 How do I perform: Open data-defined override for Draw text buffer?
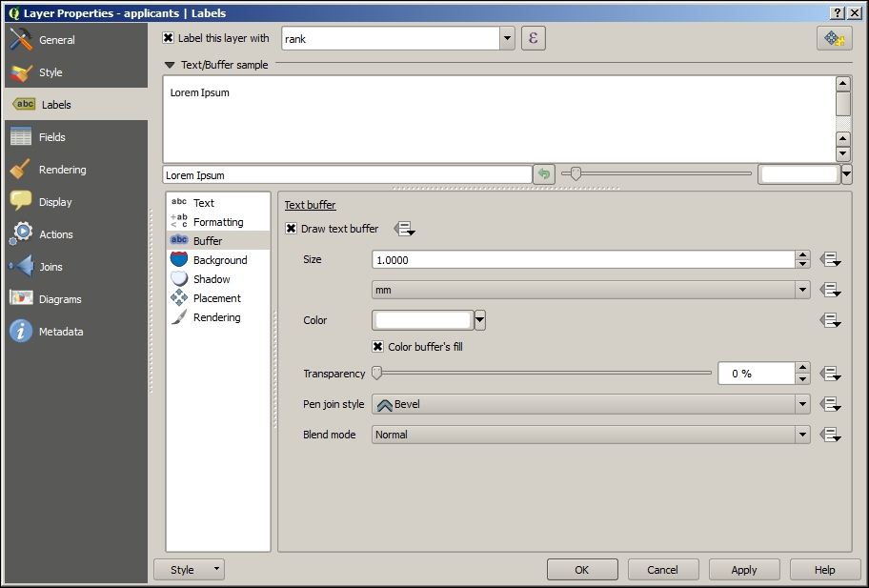(405, 229)
